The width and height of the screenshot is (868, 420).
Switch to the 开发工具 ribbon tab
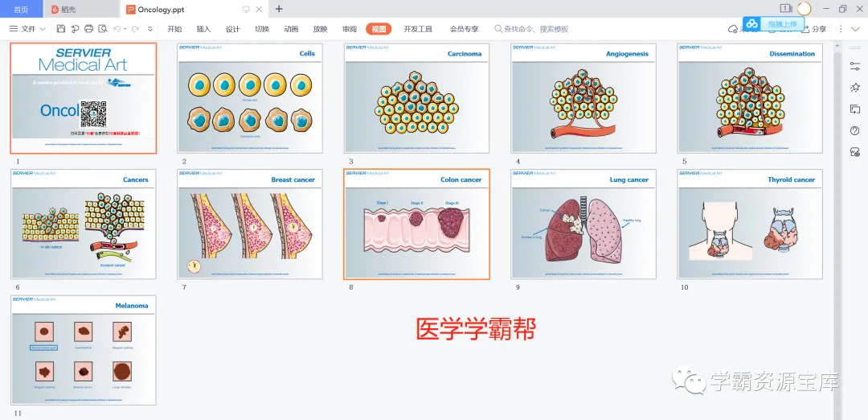(418, 29)
